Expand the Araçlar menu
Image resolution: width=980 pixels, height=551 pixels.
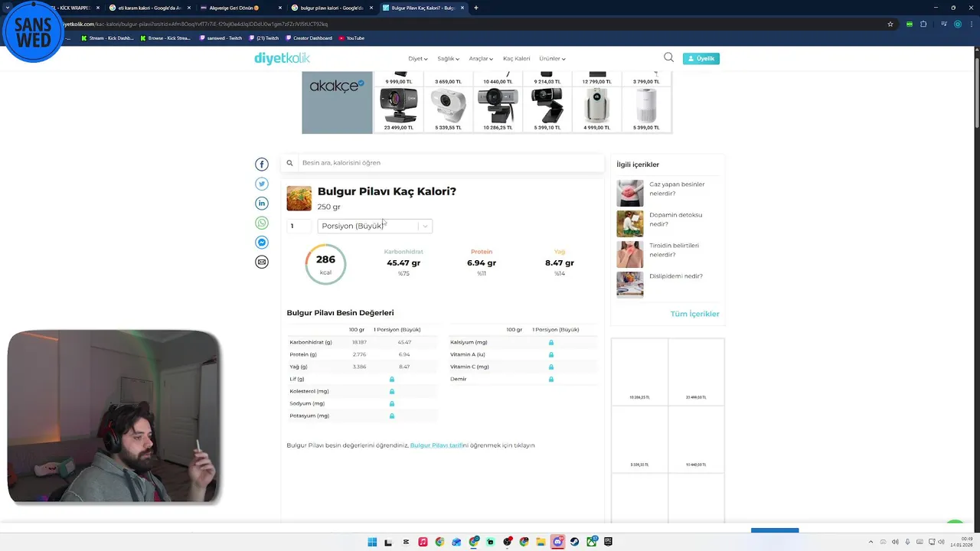(481, 58)
